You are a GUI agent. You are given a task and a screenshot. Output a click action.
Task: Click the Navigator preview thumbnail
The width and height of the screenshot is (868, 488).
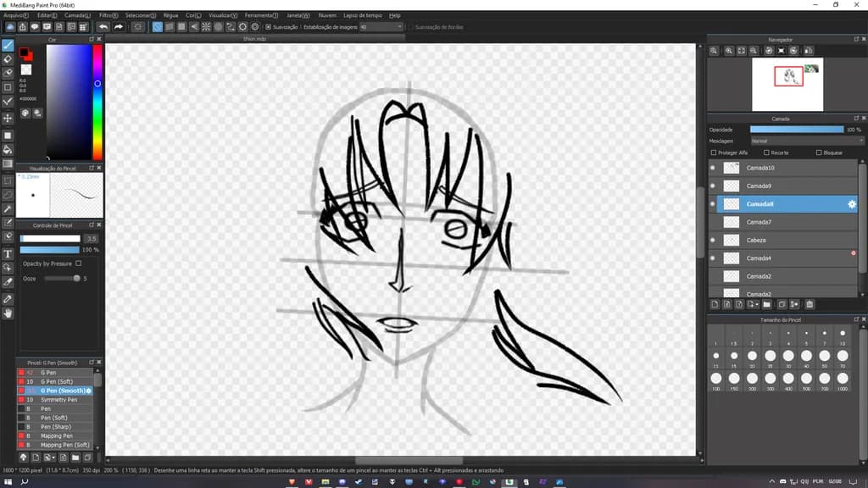tap(787, 84)
